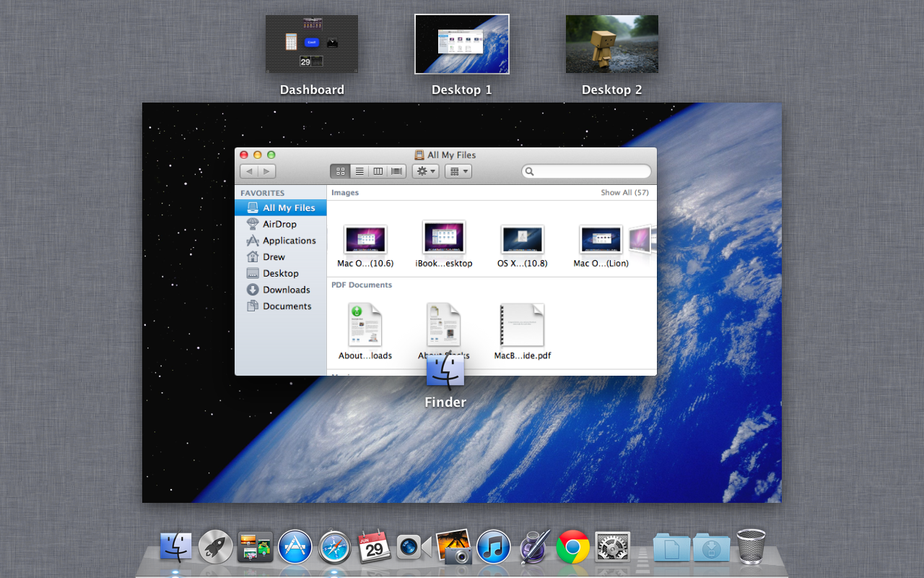The image size is (924, 578).
Task: Select the MacB…ide.pdf document
Action: click(523, 325)
